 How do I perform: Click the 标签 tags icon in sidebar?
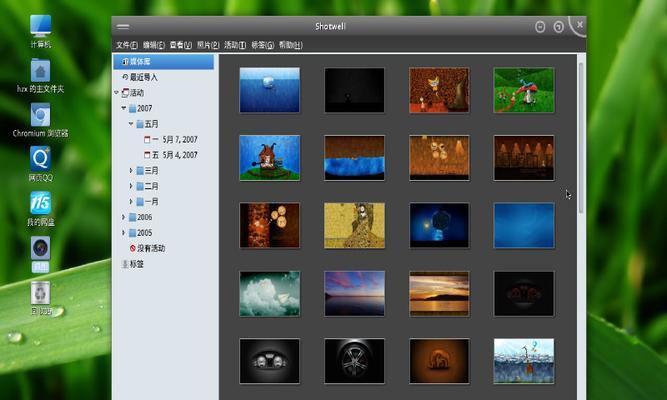(x=125, y=264)
